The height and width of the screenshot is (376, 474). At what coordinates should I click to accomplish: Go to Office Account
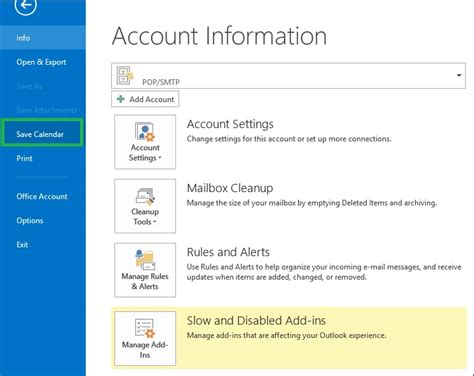pos(42,196)
